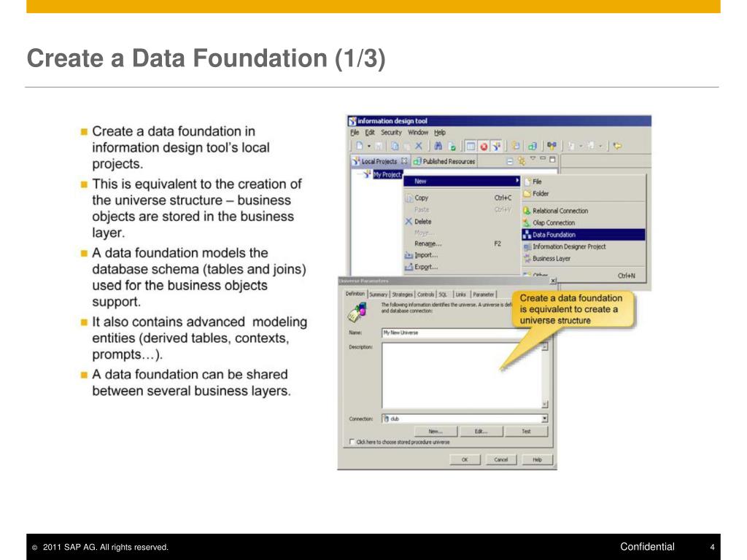This screenshot has width=747, height=560.
Task: Click the Copy icon in the toolbar
Action: coord(395,146)
